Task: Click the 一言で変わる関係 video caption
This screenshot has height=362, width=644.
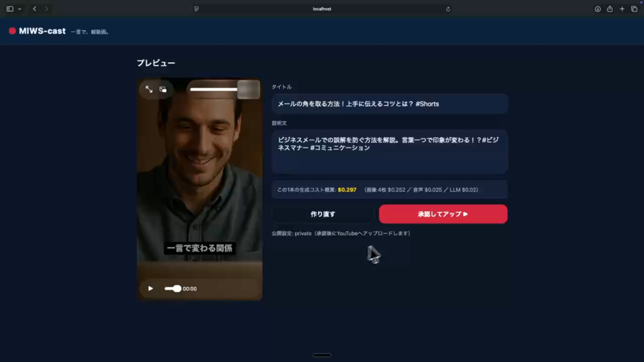Action: click(x=200, y=248)
